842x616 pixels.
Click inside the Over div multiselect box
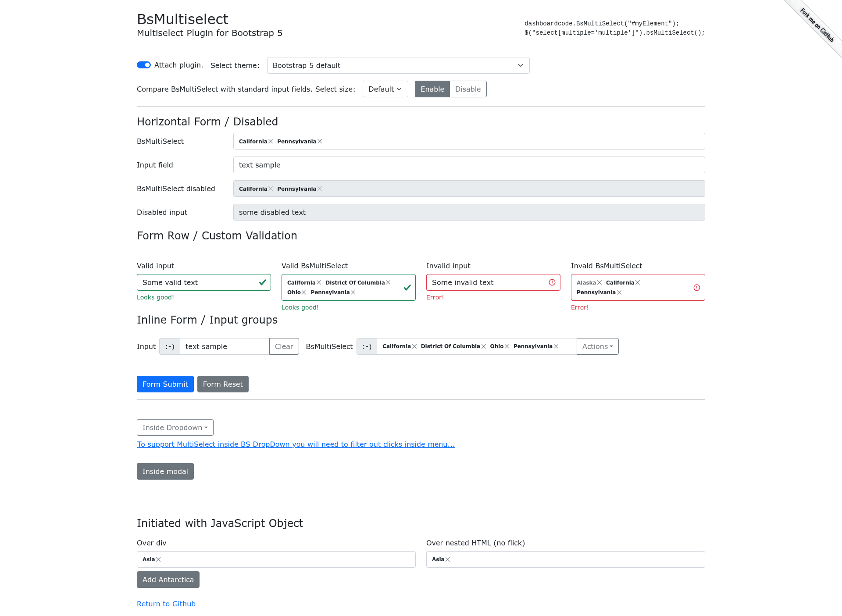[x=276, y=559]
